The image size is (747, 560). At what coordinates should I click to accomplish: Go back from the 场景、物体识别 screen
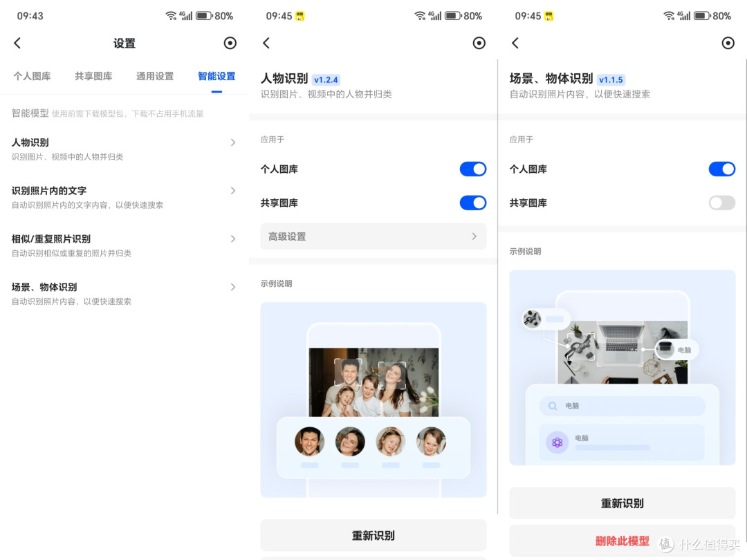515,44
